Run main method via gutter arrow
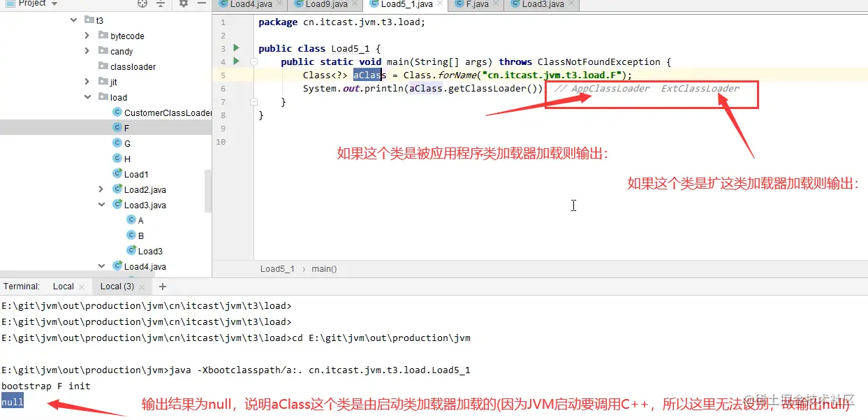This screenshot has height=420, width=868. pos(236,61)
